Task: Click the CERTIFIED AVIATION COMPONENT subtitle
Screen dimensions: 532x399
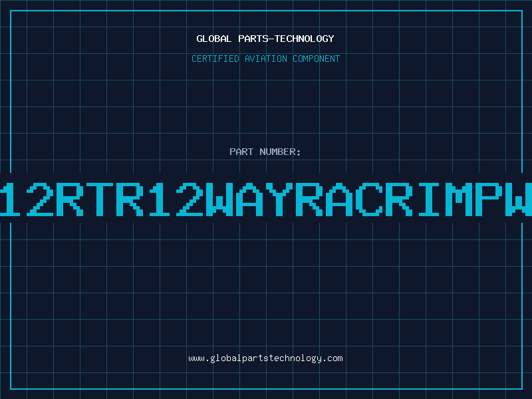Action: click(265, 59)
